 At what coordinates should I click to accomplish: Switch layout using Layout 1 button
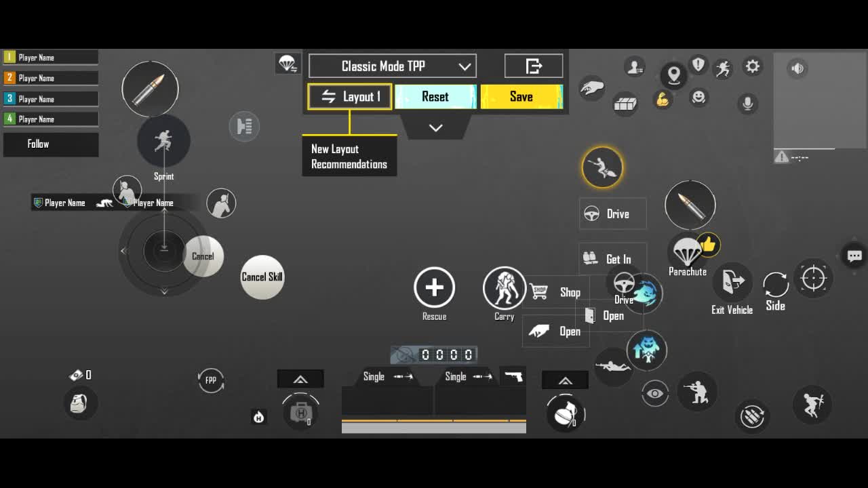pyautogui.click(x=350, y=97)
